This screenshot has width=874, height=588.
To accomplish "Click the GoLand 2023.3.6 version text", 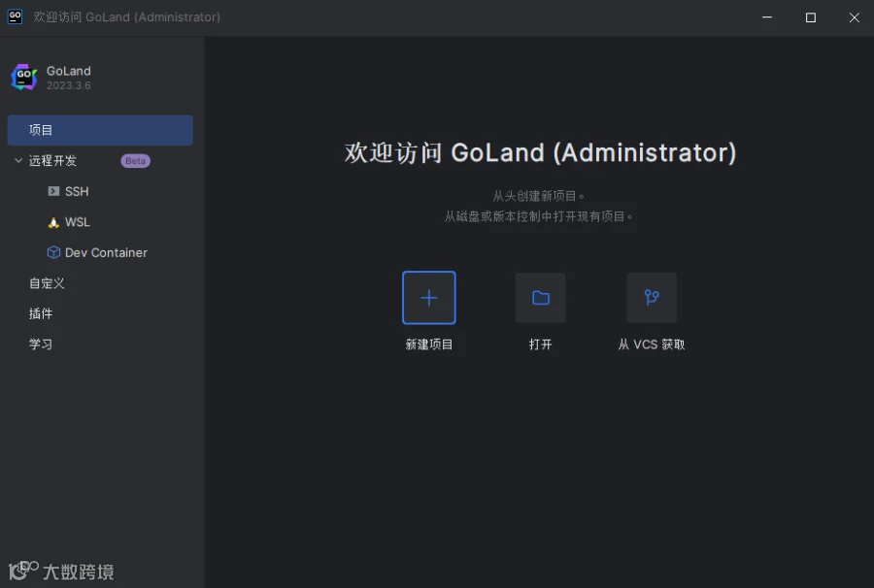I will click(x=69, y=85).
